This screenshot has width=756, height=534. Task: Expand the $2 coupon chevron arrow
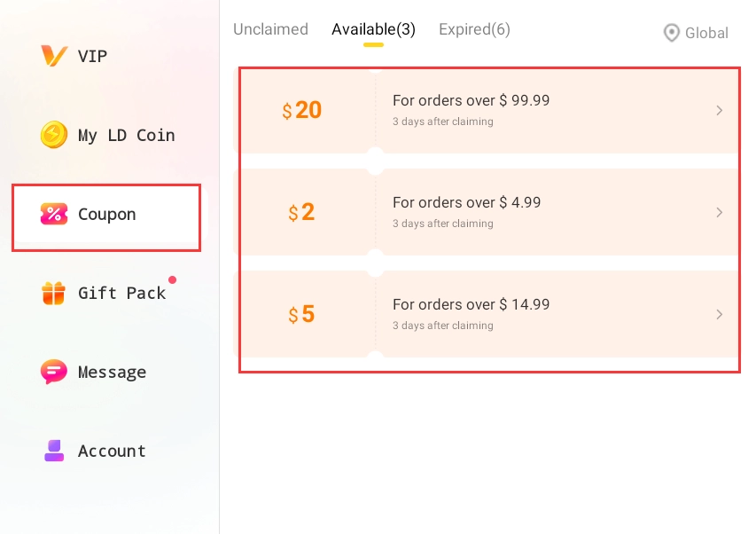719,212
